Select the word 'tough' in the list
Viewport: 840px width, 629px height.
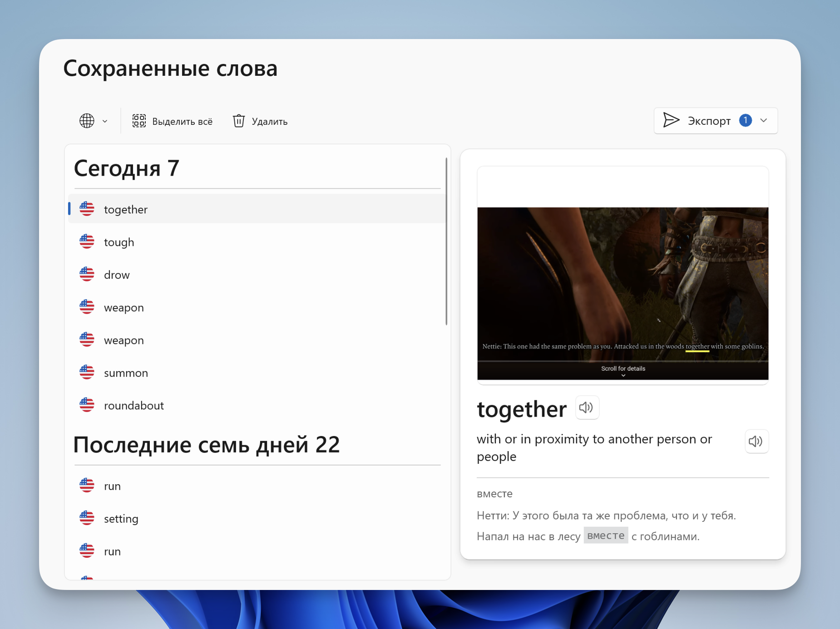(256, 242)
